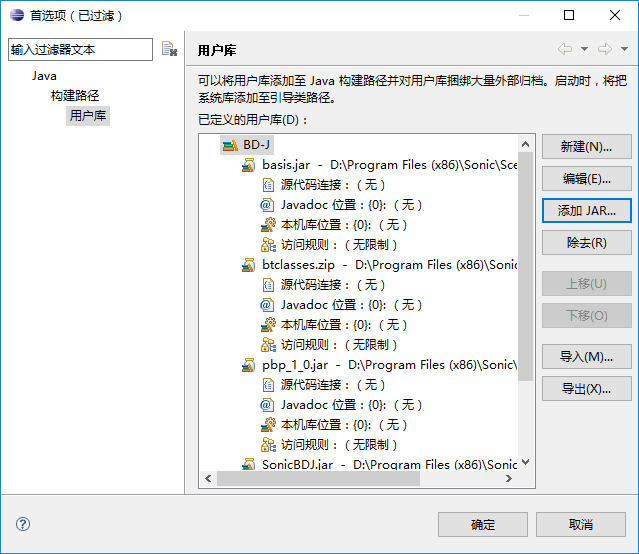639x554 pixels.
Task: Click 新建(N)... button
Action: pyautogui.click(x=586, y=147)
